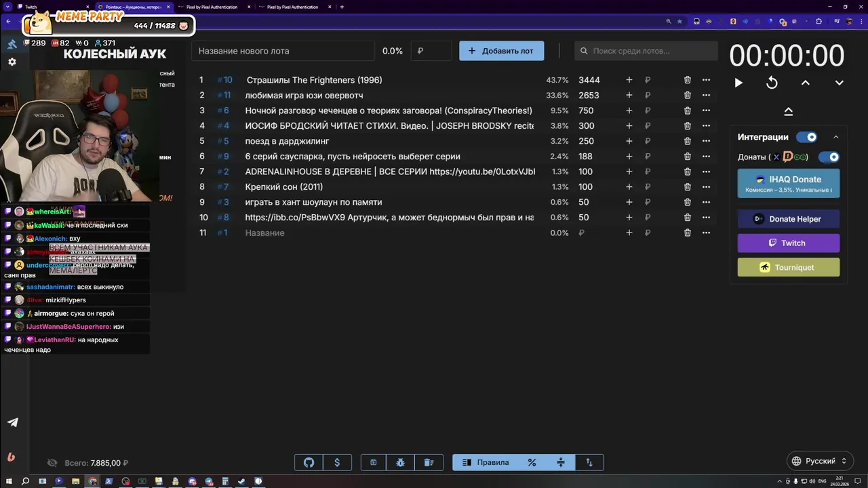Click the Tourniquet integration button
868x488 pixels.
point(788,267)
